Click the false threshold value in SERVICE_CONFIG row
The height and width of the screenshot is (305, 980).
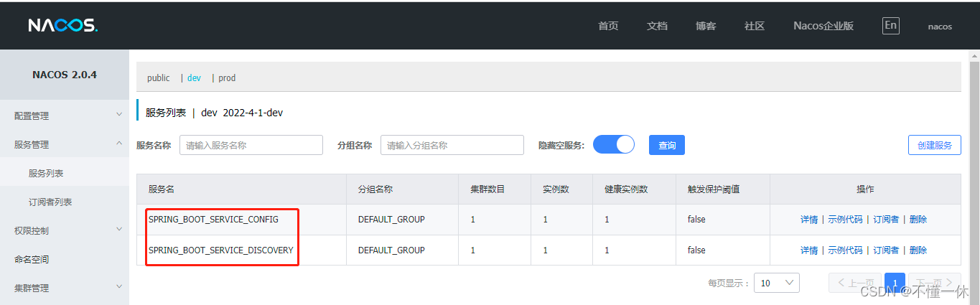point(696,220)
